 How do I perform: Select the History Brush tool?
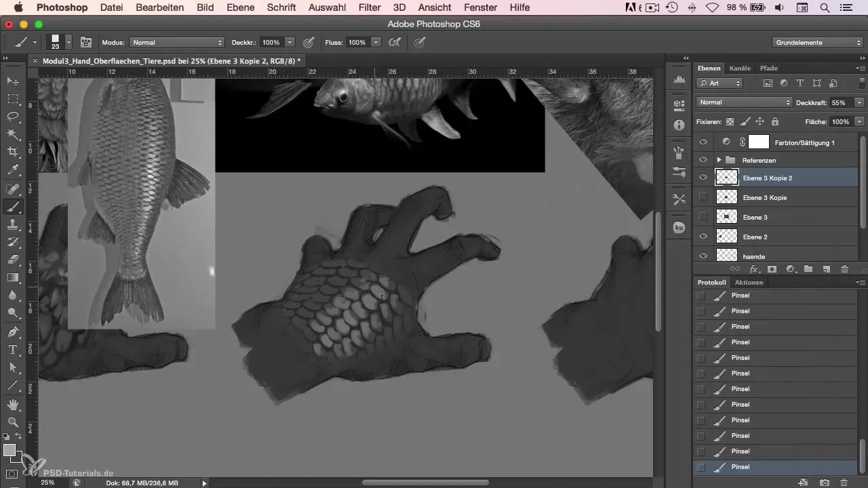pos(13,242)
